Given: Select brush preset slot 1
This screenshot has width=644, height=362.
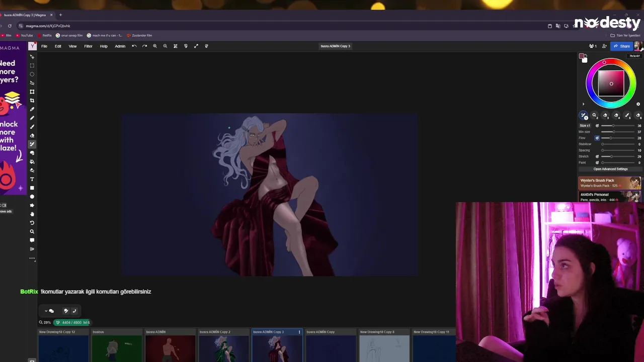Looking at the screenshot, I should (584, 116).
